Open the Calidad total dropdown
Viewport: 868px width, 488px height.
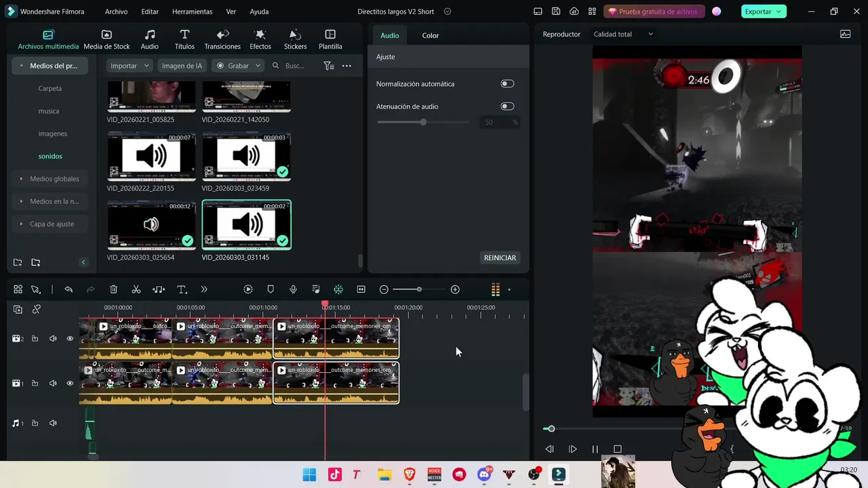pyautogui.click(x=623, y=34)
